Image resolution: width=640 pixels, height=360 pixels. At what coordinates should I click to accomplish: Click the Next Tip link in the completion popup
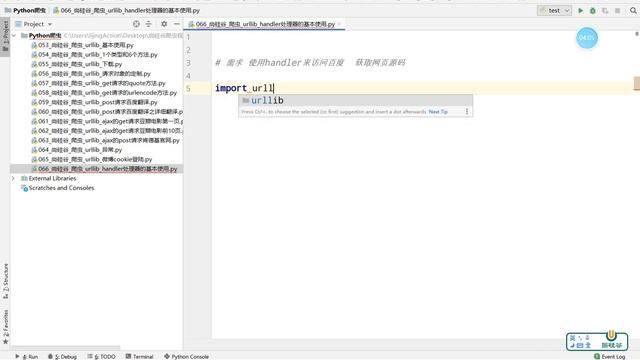pyautogui.click(x=438, y=111)
